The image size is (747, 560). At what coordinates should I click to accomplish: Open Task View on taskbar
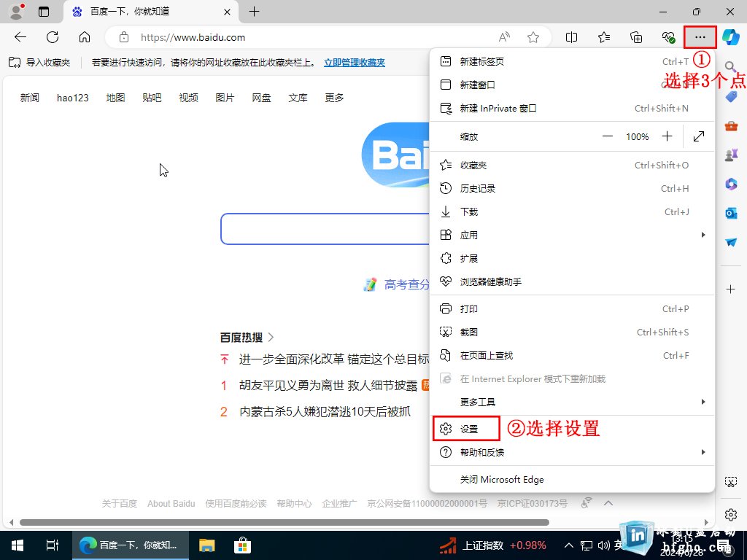point(52,545)
